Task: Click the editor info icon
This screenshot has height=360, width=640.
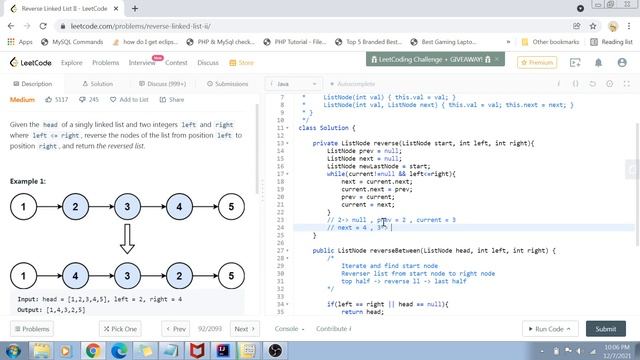Action: (x=558, y=84)
